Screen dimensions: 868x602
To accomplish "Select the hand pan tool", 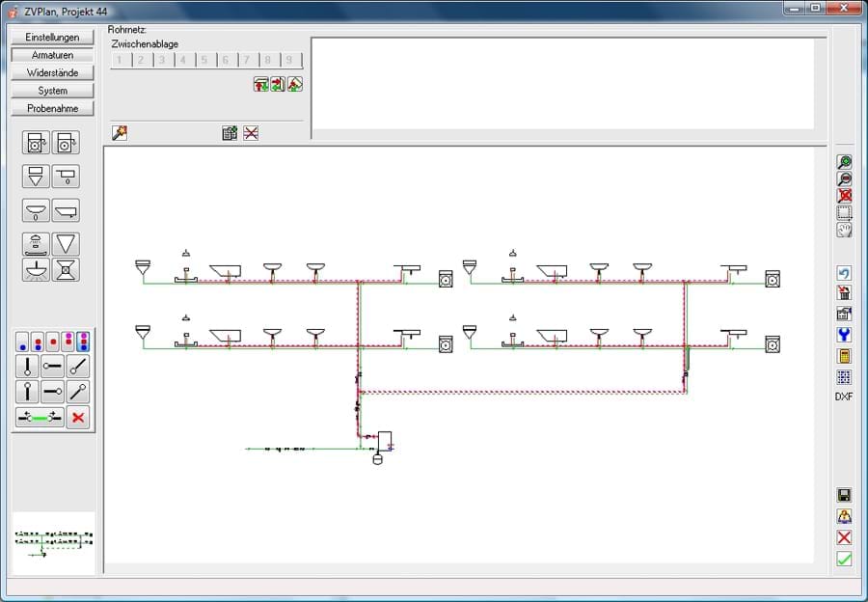I will [844, 230].
